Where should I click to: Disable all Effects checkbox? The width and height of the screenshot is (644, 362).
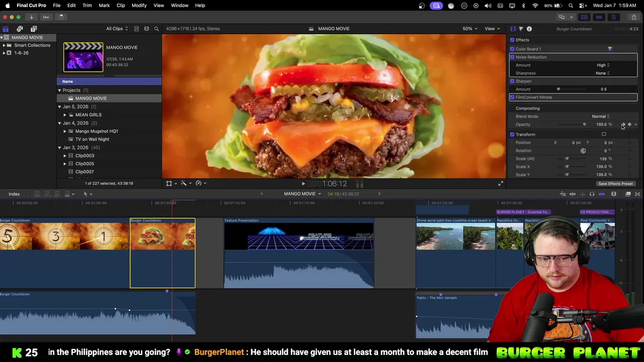tap(512, 40)
